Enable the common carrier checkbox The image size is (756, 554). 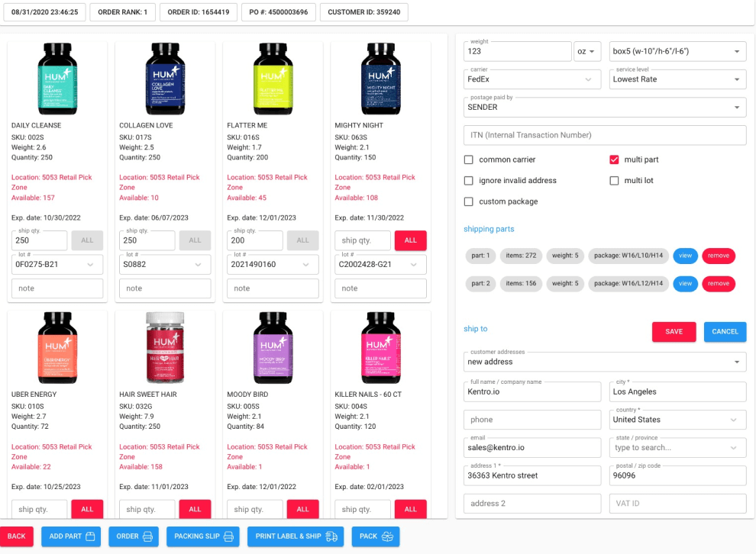pos(469,159)
